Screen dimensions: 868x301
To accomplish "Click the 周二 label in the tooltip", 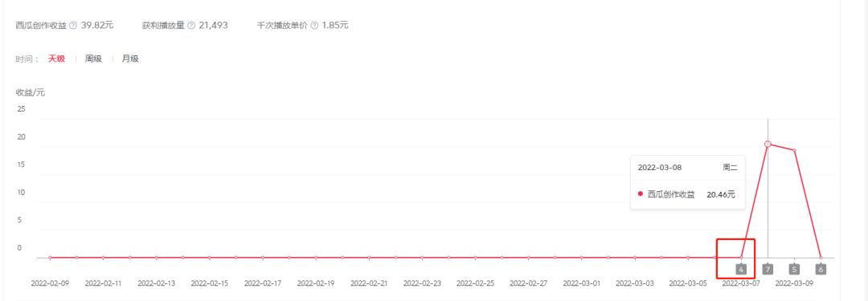I will pyautogui.click(x=730, y=167).
